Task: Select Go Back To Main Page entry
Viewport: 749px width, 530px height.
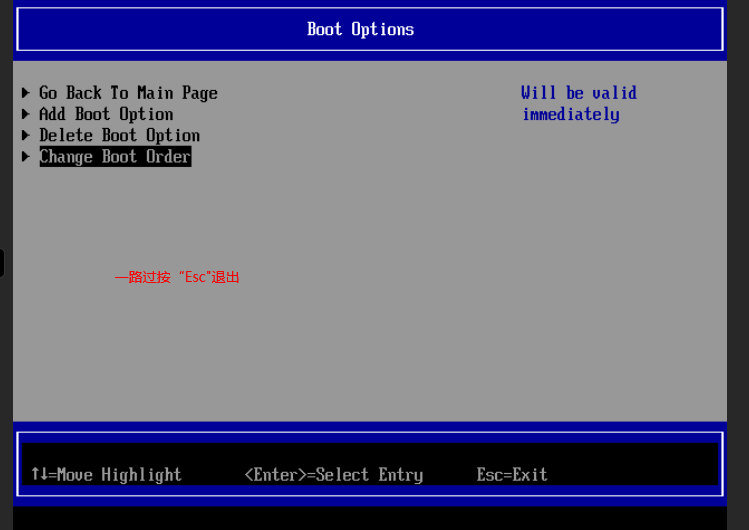Action: tap(128, 93)
